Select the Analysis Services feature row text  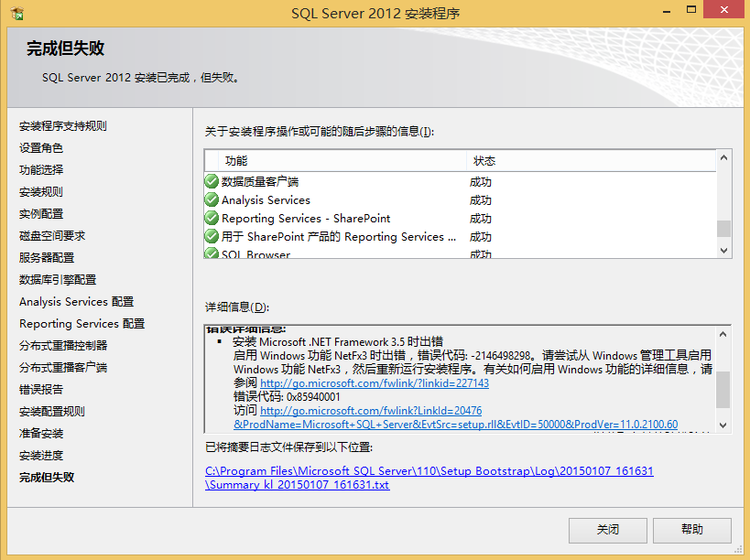pyautogui.click(x=266, y=200)
